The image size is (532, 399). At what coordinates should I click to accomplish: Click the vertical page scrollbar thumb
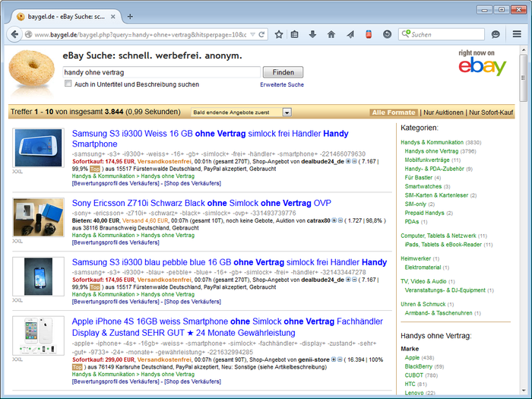pyautogui.click(x=523, y=78)
